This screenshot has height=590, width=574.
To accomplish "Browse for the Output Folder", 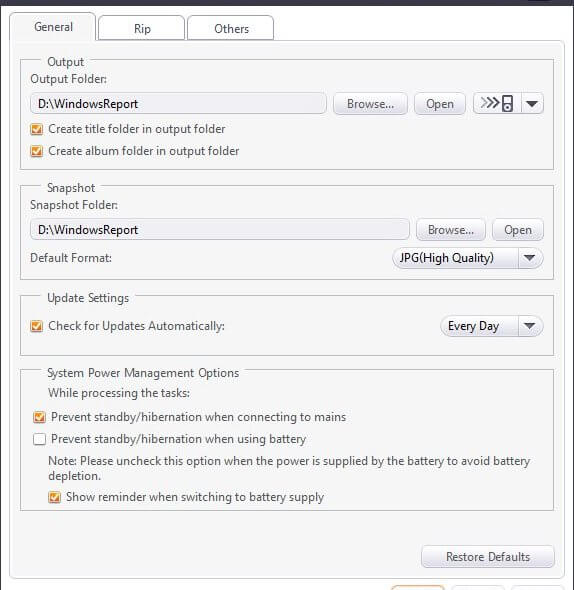I will click(x=370, y=103).
